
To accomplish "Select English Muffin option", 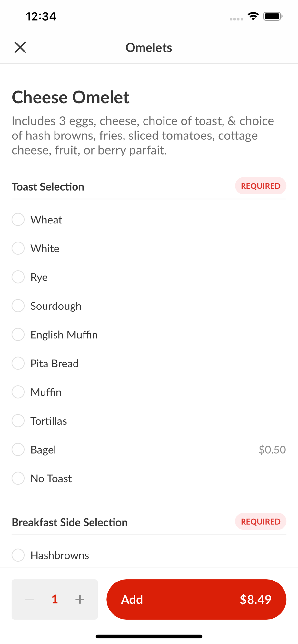I will coord(18,335).
